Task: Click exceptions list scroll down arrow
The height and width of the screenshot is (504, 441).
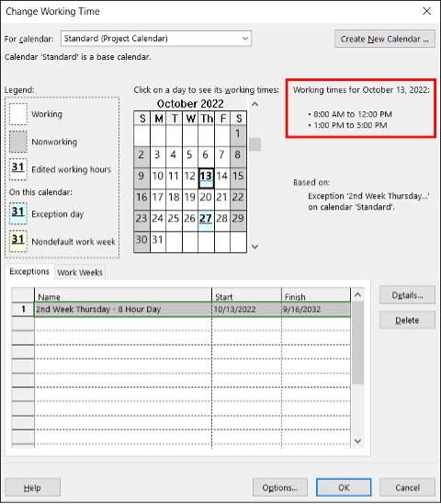Action: pos(357,441)
